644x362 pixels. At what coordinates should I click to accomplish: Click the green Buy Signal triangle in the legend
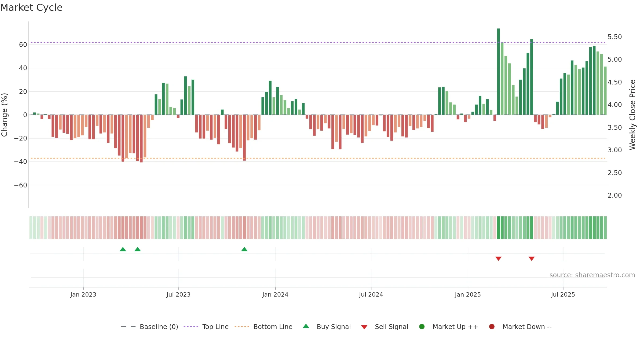(306, 326)
